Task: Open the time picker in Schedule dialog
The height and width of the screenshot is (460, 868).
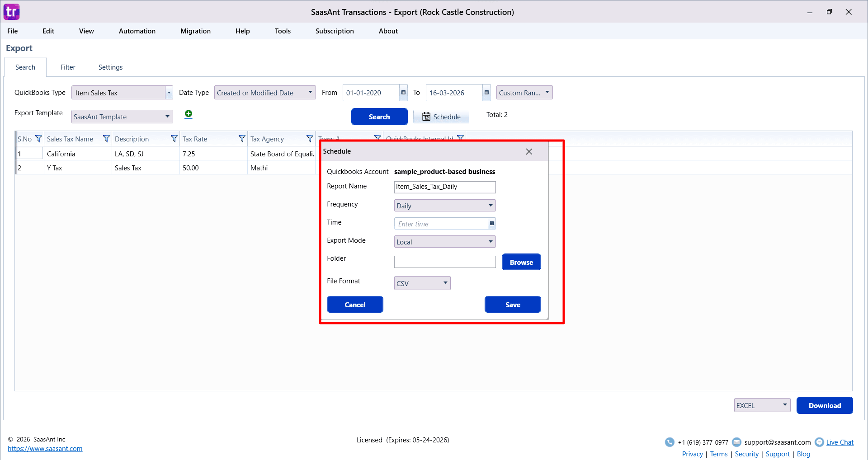Action: 491,223
